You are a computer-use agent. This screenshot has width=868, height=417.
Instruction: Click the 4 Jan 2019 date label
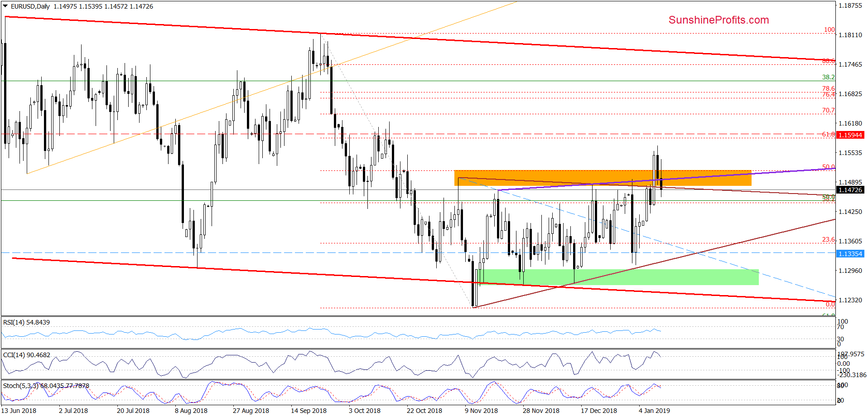(x=654, y=411)
